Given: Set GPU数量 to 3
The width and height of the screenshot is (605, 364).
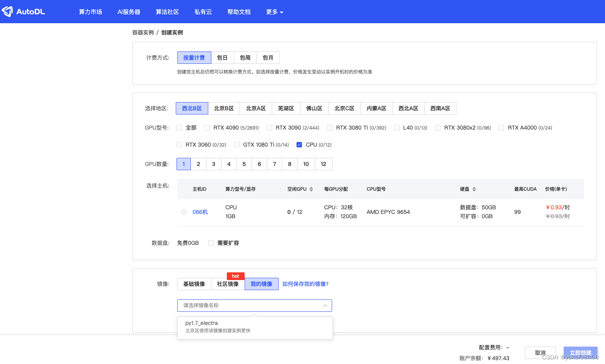Looking at the screenshot, I should tap(214, 164).
